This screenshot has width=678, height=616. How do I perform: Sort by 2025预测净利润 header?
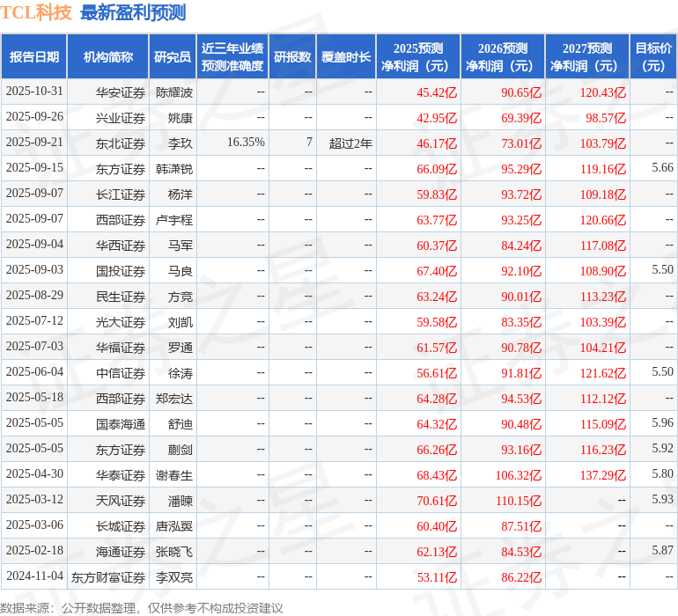click(x=417, y=57)
